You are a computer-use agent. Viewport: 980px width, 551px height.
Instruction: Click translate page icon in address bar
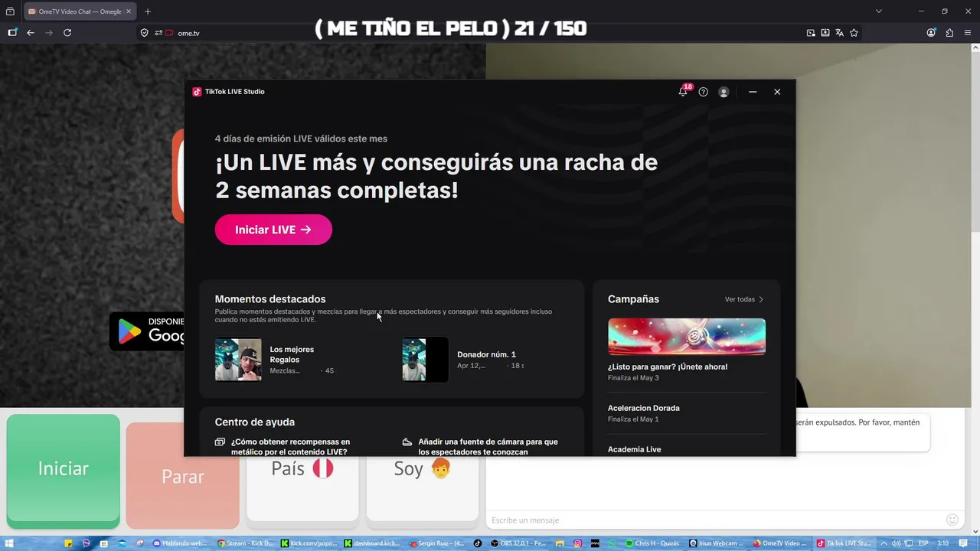[x=839, y=33]
